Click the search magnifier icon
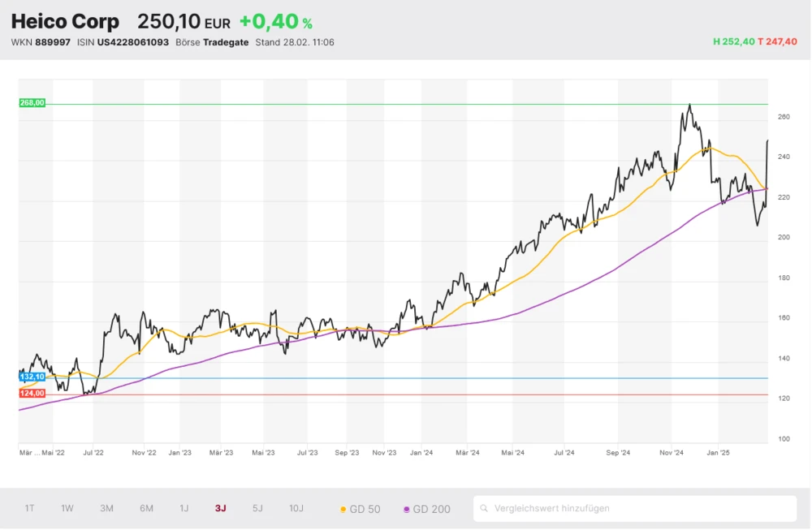Image resolution: width=812 pixels, height=530 pixels. [485, 509]
